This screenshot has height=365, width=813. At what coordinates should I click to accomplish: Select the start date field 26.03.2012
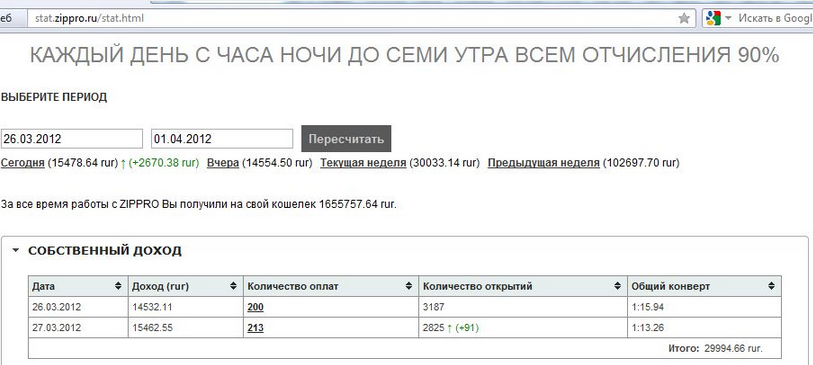72,139
